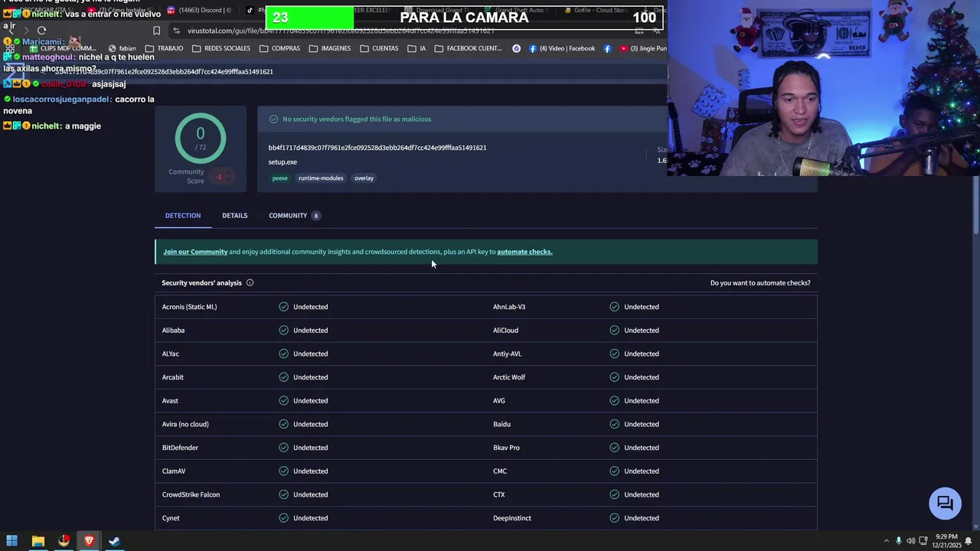Open the IMAGENES bookmarks folder
This screenshot has height=551, width=980.
coord(330,48)
